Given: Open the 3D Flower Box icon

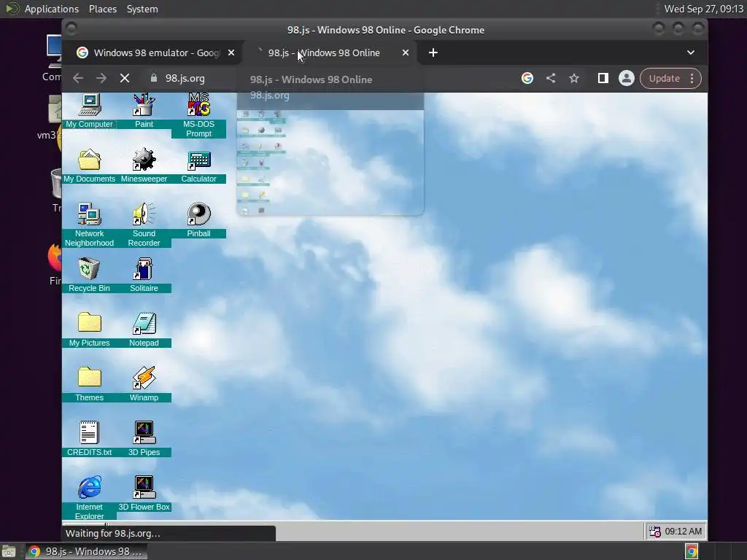Looking at the screenshot, I should pos(144,494).
